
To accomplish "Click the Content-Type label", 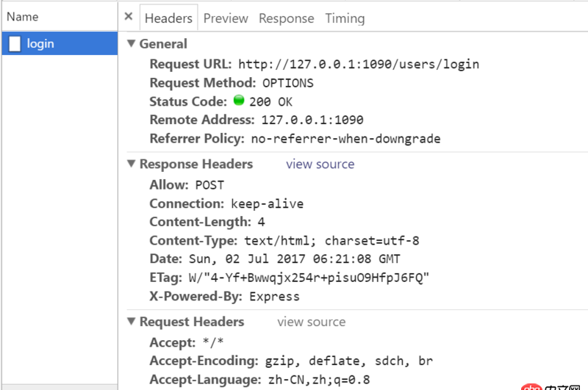I will pyautogui.click(x=193, y=240).
